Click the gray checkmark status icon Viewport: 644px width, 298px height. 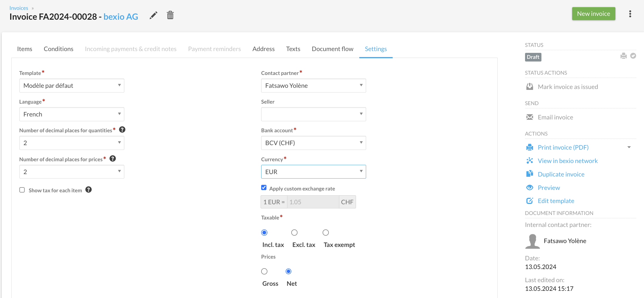[633, 56]
